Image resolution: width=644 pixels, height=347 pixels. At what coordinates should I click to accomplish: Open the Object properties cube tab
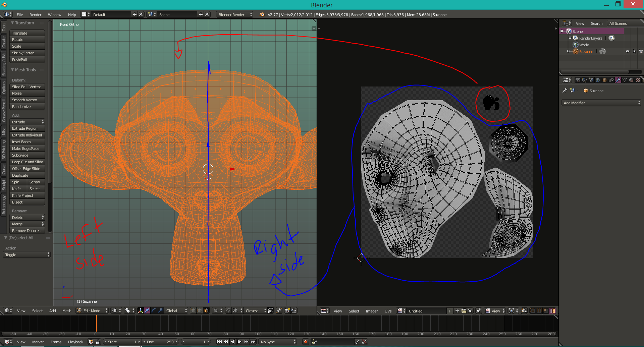604,80
